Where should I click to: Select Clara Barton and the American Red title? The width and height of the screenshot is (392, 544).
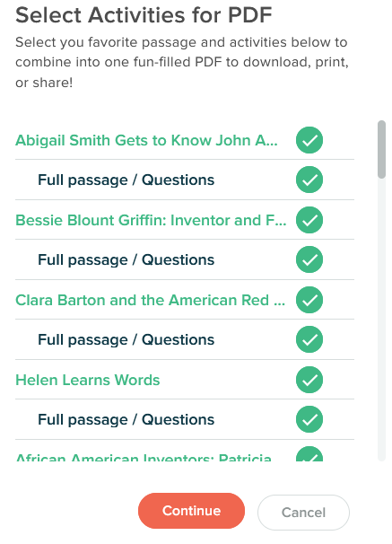click(150, 300)
